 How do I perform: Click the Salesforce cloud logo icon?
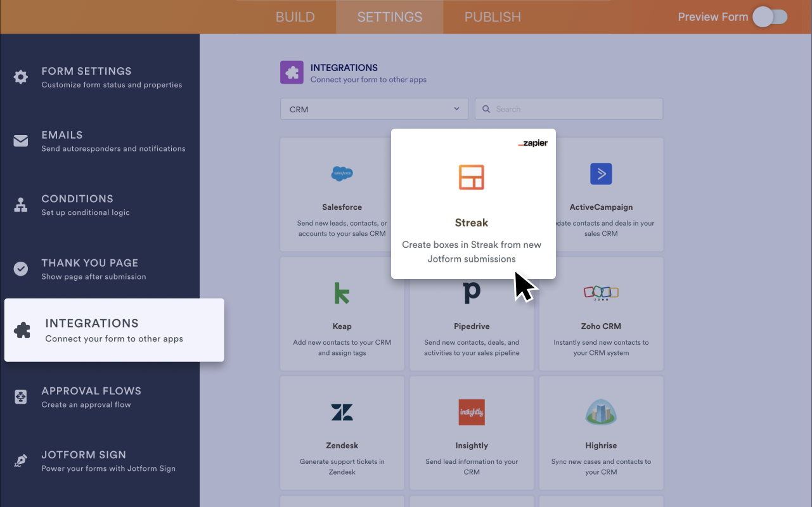click(x=342, y=174)
